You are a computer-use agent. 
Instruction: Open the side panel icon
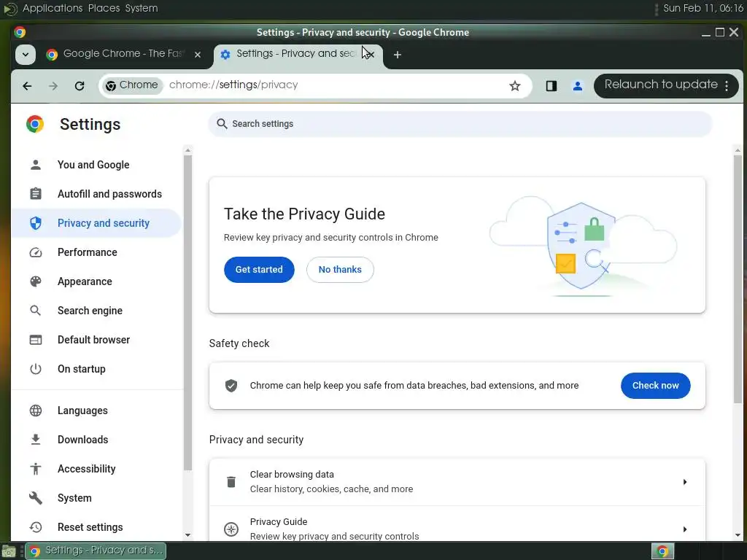551,86
